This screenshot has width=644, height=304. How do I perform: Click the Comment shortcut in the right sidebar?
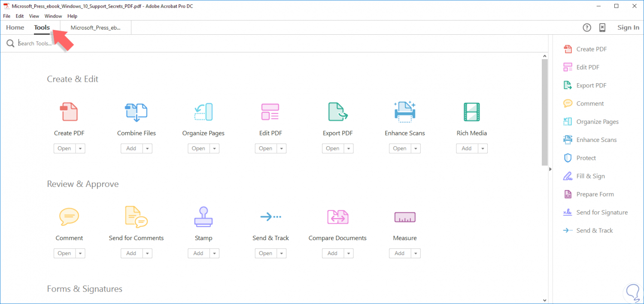(x=583, y=104)
